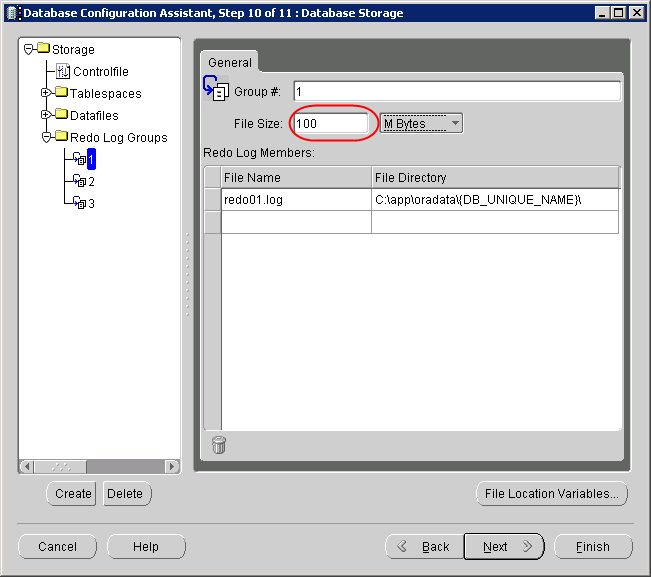Click the File Directory column header
This screenshot has width=651, height=577.
tap(495, 178)
